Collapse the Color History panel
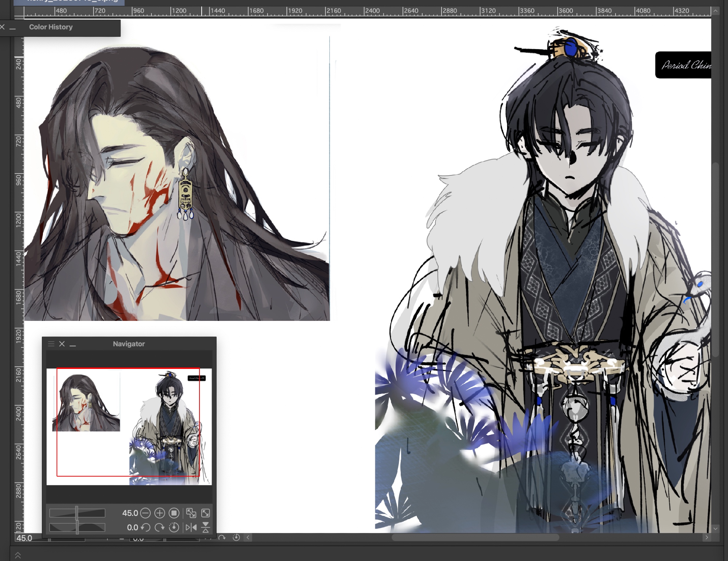The height and width of the screenshot is (561, 728). 13,28
